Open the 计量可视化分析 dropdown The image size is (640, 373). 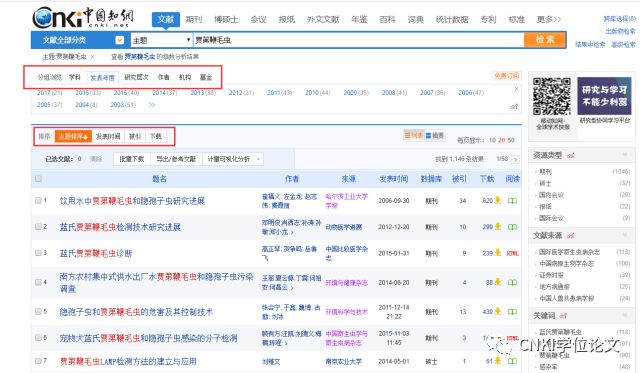pos(234,159)
